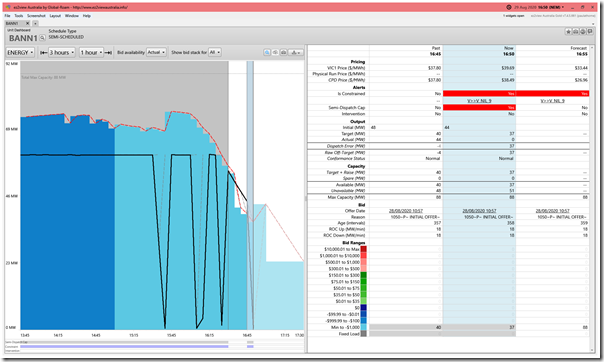Open Offer Date link in Now column
This screenshot has height=362, width=604.
[479, 211]
